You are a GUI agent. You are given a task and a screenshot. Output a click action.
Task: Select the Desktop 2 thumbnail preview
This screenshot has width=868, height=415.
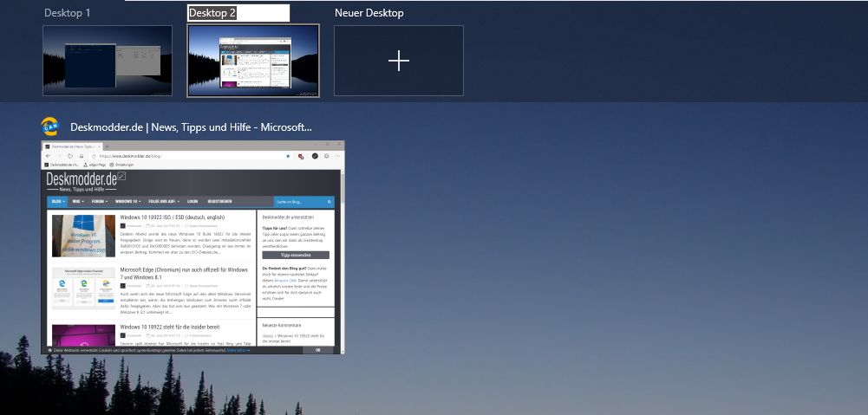[253, 61]
